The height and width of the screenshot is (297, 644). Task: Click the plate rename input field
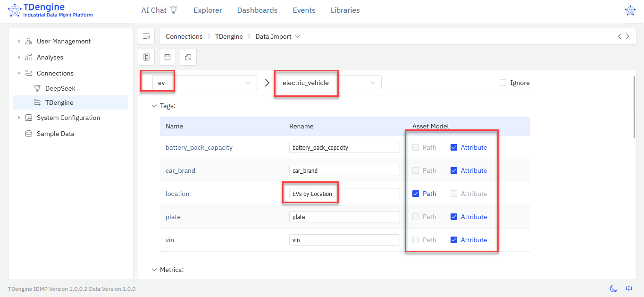(x=344, y=217)
